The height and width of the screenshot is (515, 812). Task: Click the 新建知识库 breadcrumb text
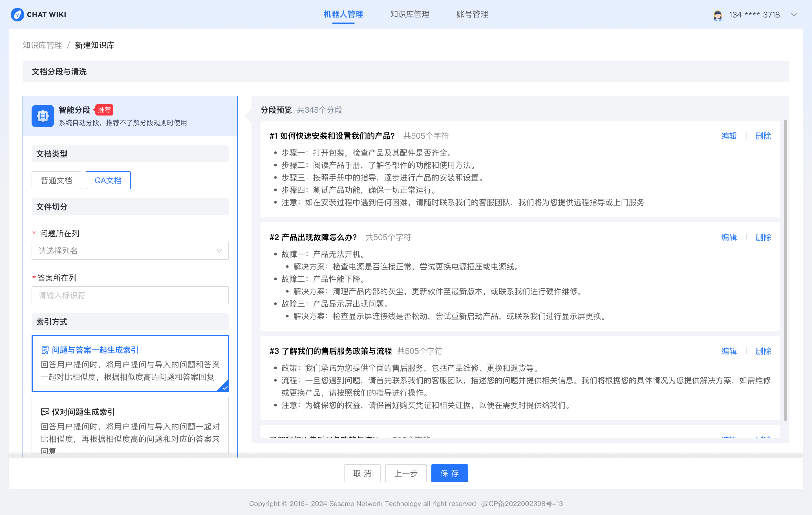coord(94,45)
